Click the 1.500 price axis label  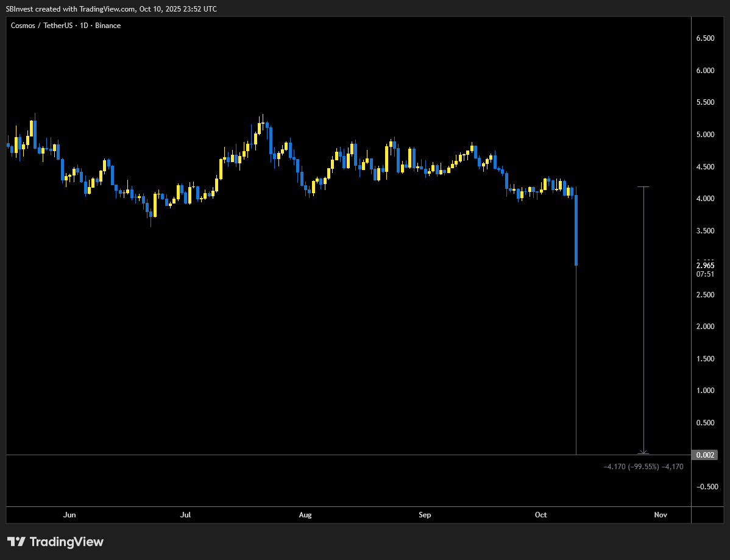[706, 359]
